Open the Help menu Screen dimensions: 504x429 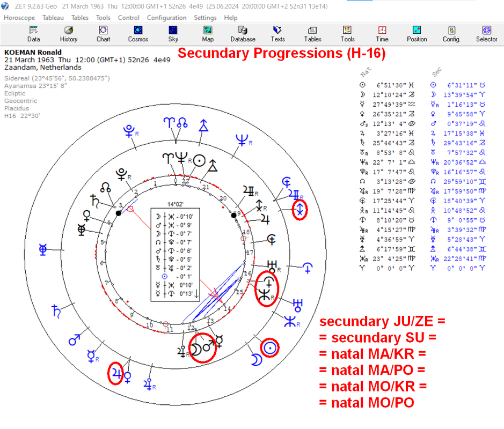click(x=230, y=18)
